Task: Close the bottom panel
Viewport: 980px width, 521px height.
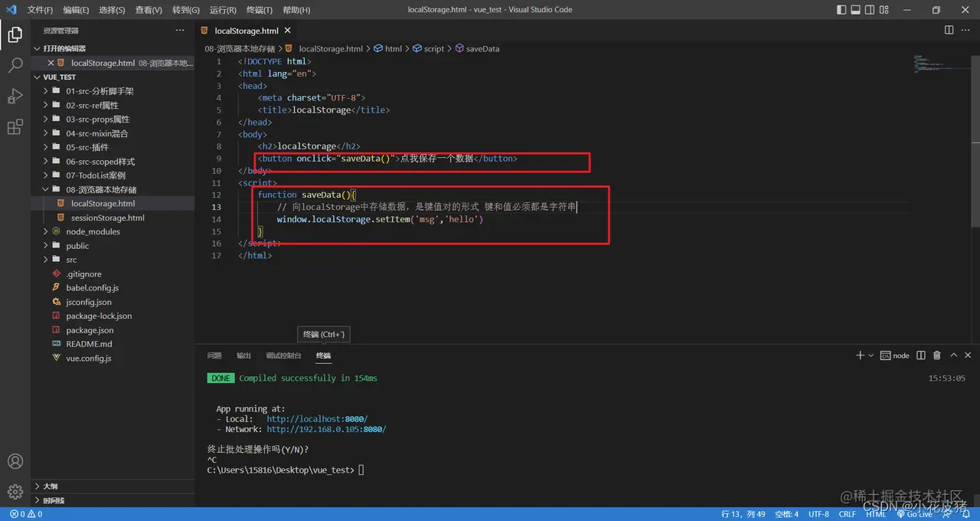Action: [969, 356]
